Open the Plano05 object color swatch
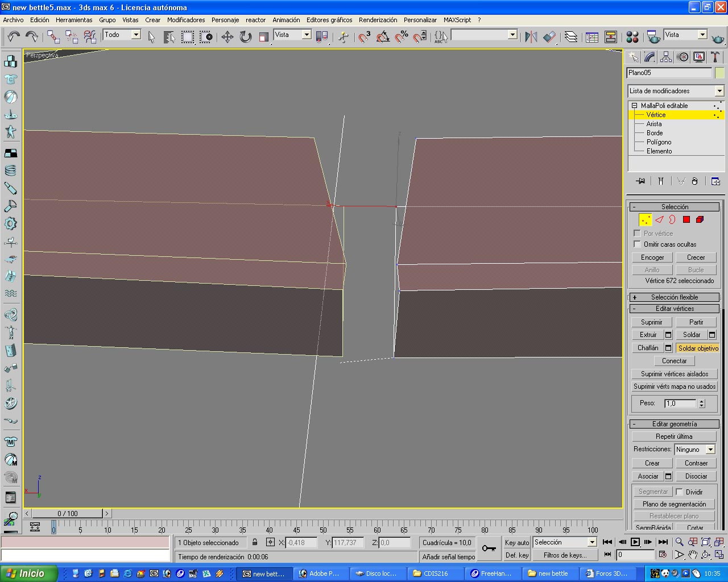 pos(720,73)
